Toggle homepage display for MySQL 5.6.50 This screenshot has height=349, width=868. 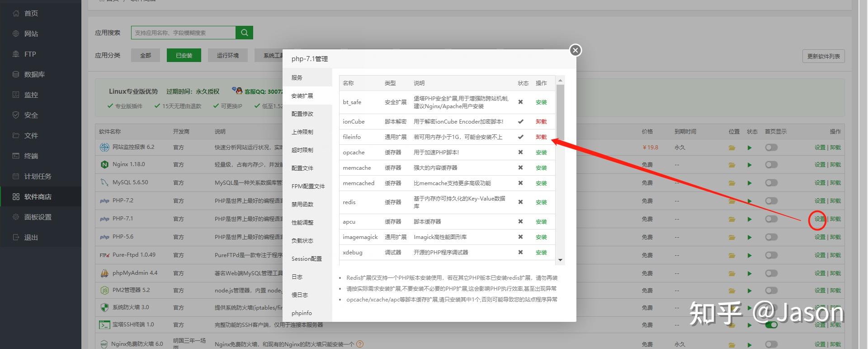(771, 182)
